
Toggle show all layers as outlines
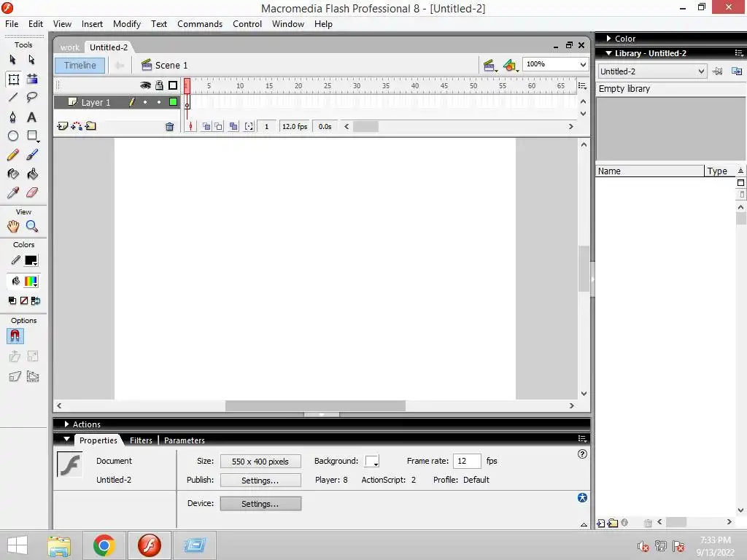click(173, 85)
